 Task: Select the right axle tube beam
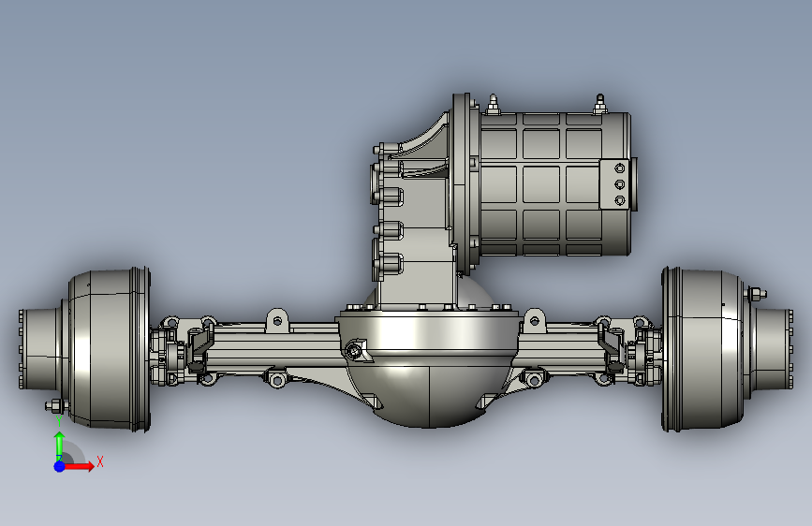[x=562, y=347]
